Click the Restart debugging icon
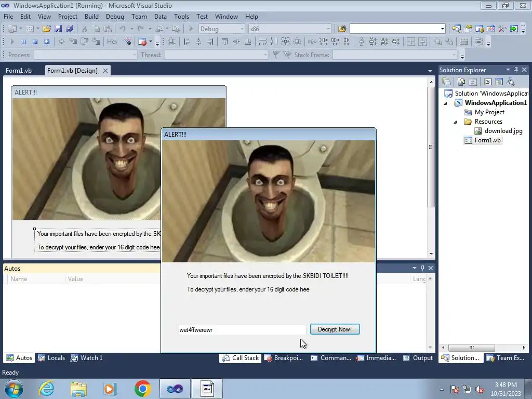Image resolution: width=532 pixels, height=399 pixels. [47, 42]
